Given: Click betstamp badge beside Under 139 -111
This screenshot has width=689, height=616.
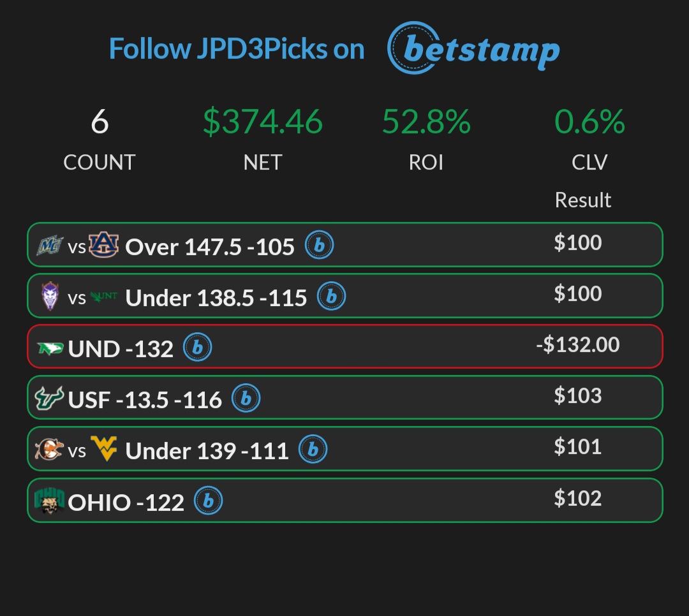Looking at the screenshot, I should click(x=313, y=450).
